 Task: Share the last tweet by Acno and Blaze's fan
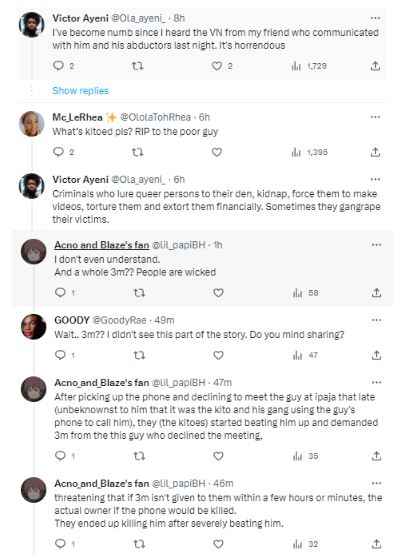pyautogui.click(x=376, y=544)
